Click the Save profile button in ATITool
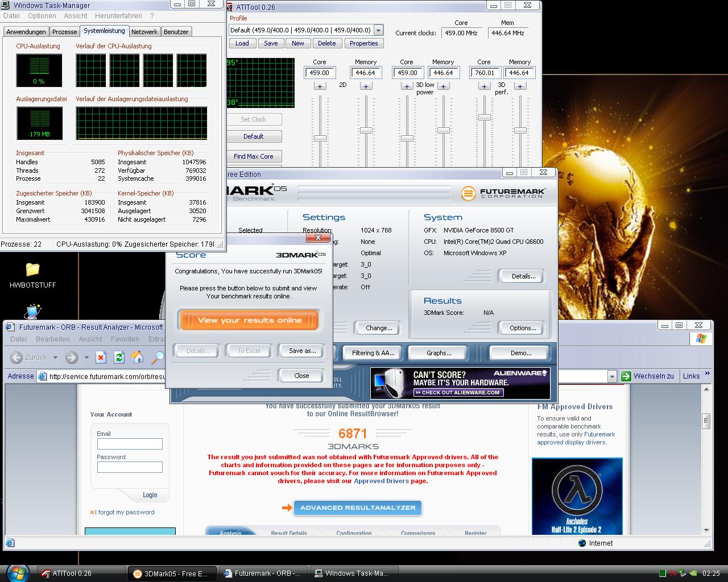The height and width of the screenshot is (582, 728). pos(271,43)
